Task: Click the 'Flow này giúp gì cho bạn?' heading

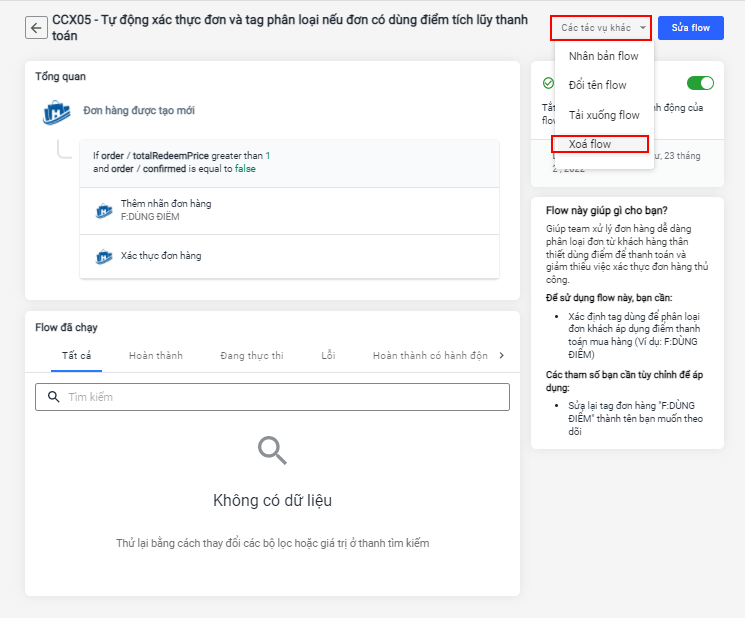Action: click(x=607, y=210)
